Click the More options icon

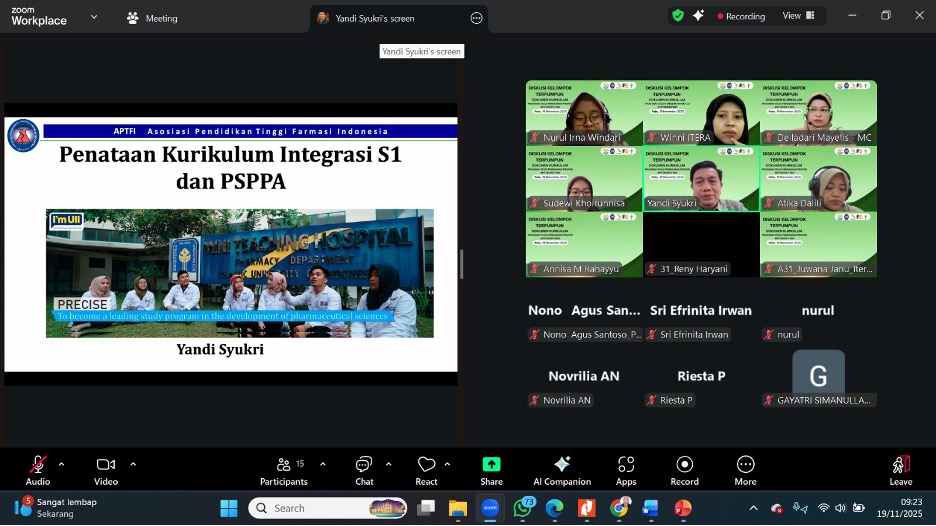click(745, 465)
